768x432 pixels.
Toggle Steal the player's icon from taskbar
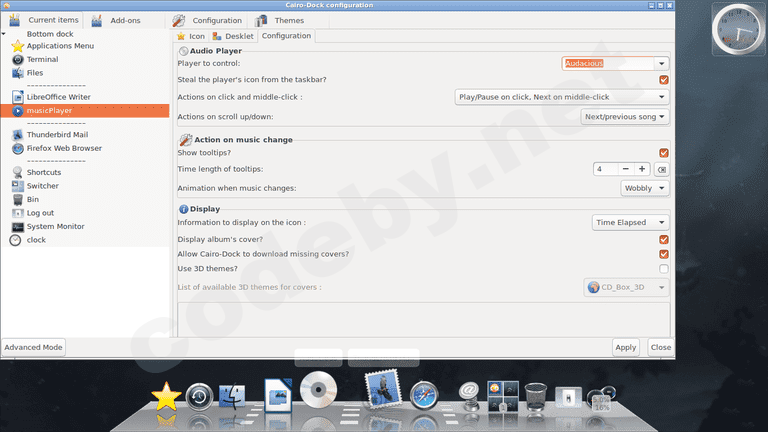664,80
